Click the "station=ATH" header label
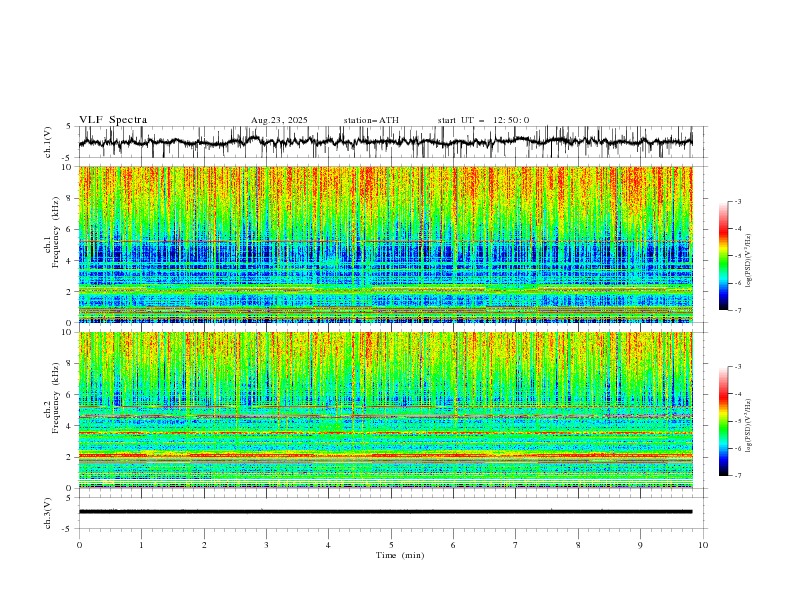 (371, 120)
